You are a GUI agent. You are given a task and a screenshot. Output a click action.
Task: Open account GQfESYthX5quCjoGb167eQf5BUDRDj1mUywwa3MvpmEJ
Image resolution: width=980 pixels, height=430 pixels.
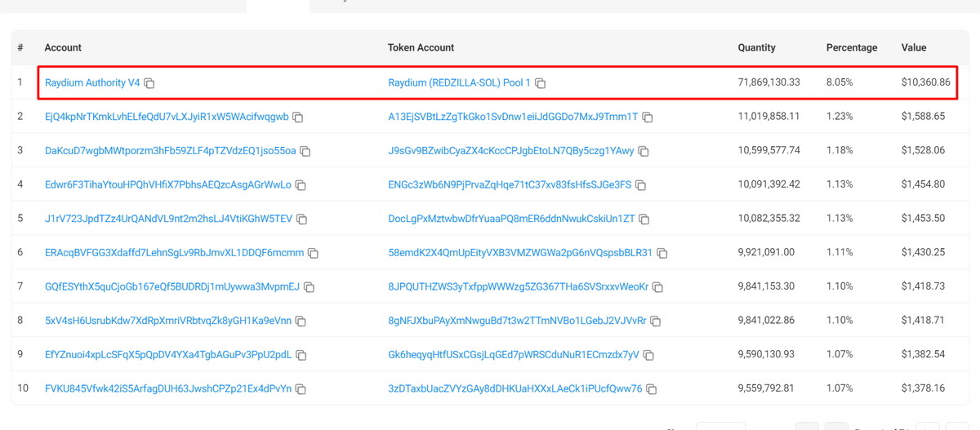[x=172, y=286]
